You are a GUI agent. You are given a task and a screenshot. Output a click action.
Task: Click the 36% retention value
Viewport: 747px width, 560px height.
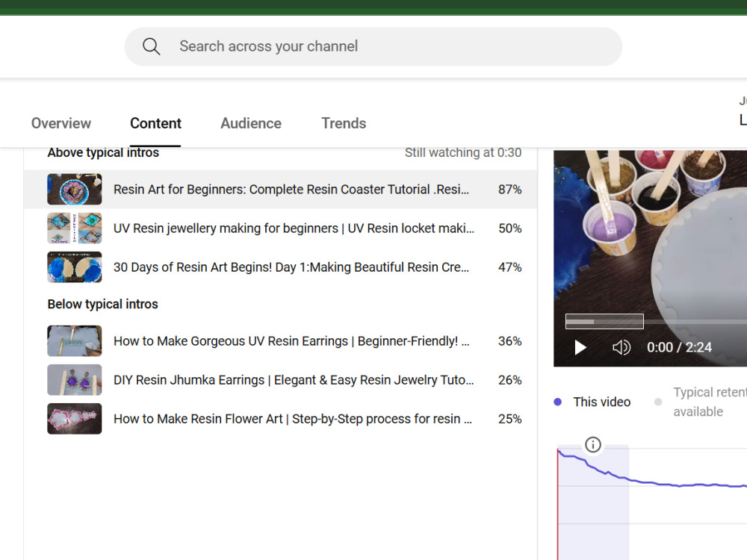[509, 341]
